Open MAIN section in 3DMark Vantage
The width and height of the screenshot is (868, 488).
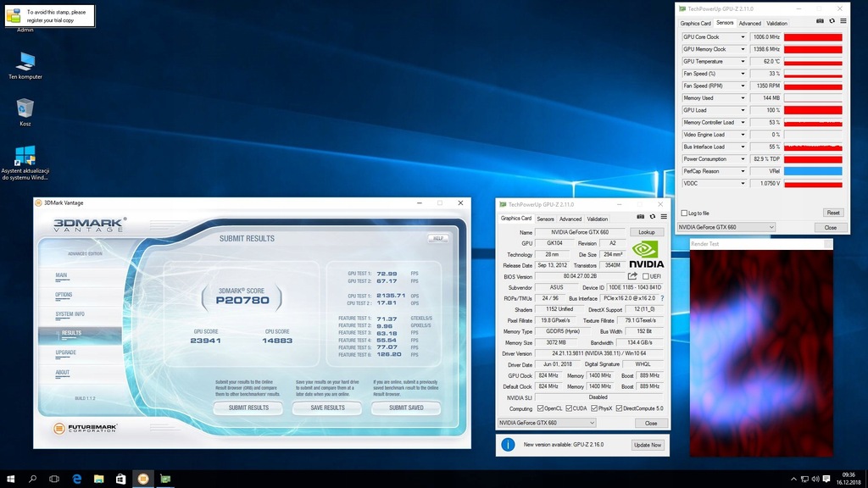61,275
